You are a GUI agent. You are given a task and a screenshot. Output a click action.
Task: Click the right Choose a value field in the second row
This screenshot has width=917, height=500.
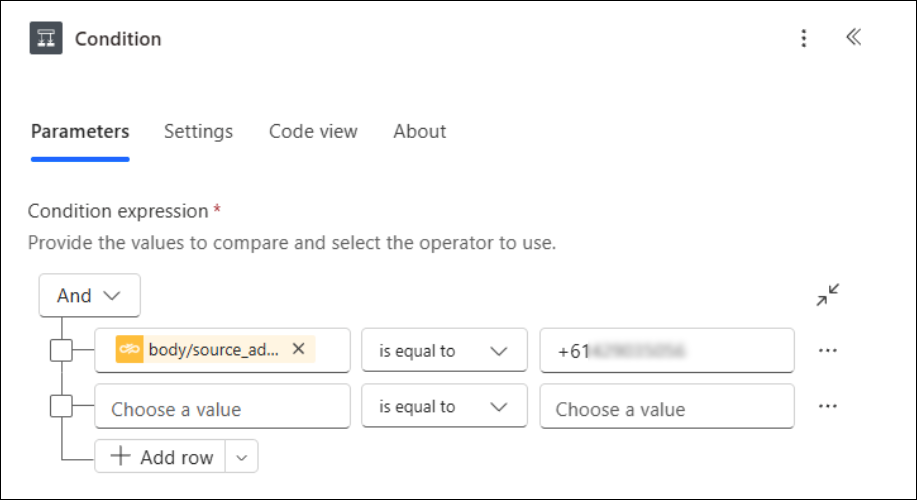(x=667, y=406)
